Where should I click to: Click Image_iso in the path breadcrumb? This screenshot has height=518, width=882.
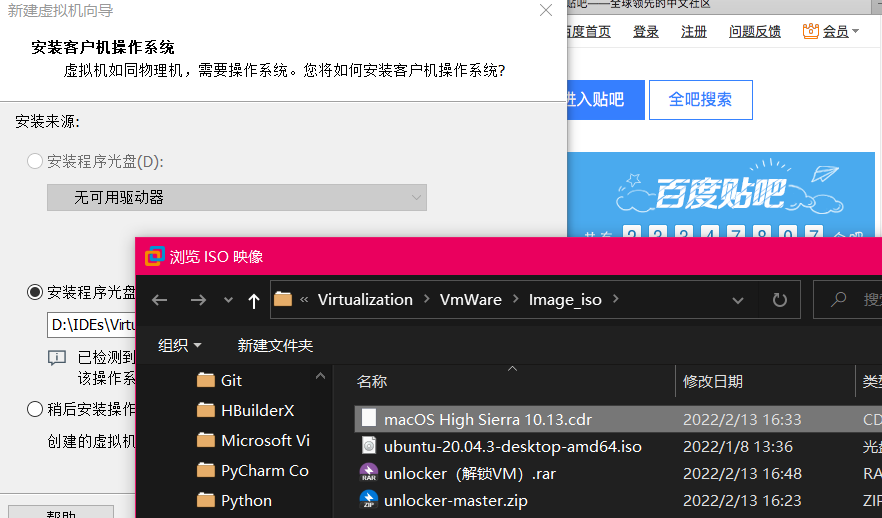tap(565, 300)
